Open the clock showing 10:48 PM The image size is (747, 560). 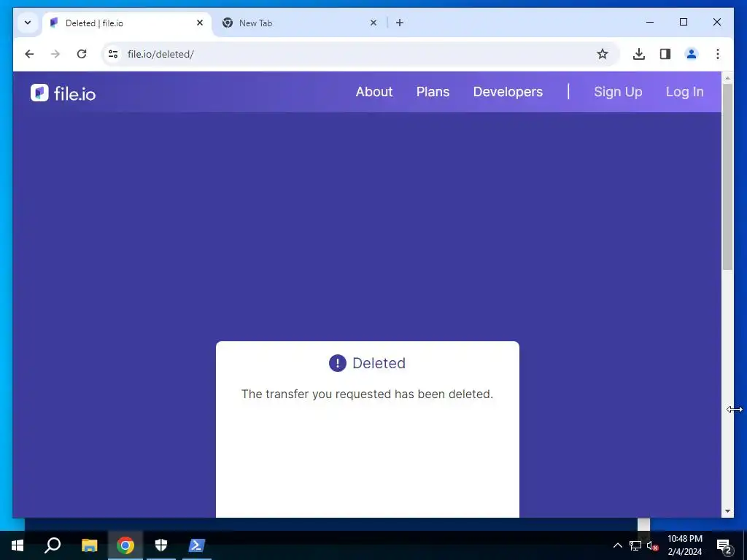(684, 545)
